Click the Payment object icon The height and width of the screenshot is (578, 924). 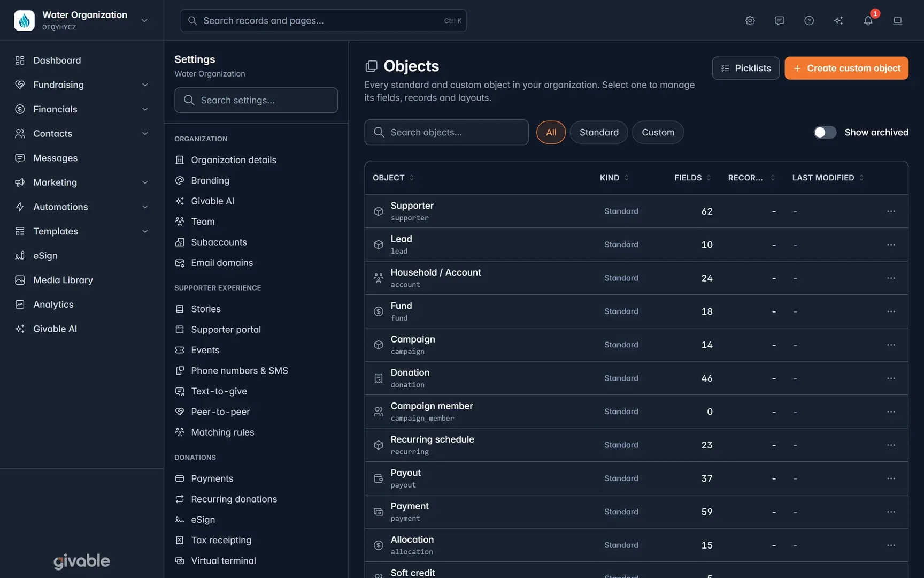[x=379, y=512]
